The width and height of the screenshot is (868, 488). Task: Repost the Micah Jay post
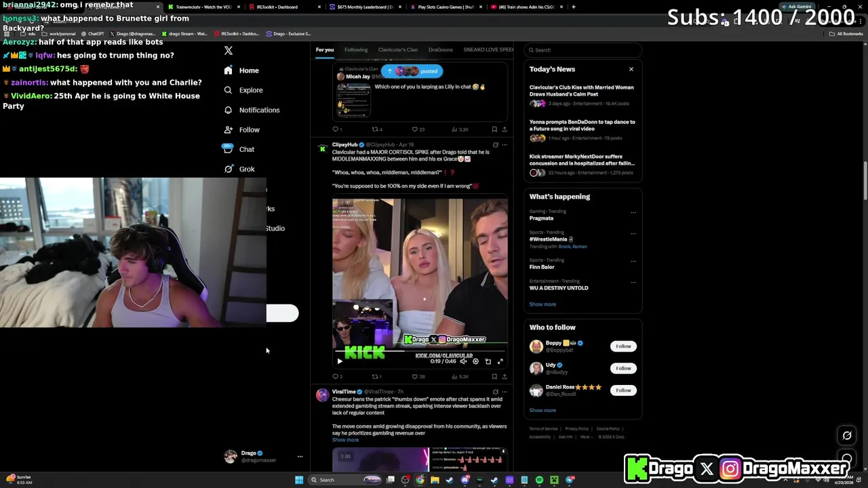coord(376,129)
